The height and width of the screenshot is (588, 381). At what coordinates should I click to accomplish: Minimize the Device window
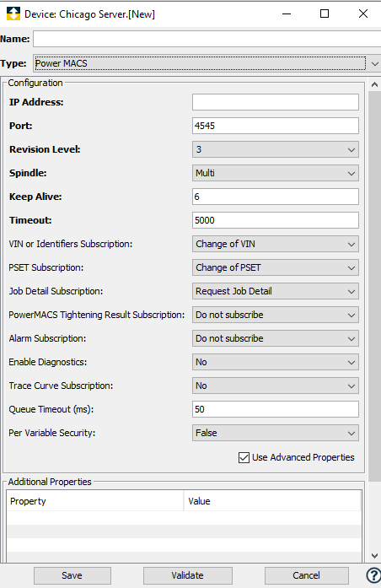287,13
